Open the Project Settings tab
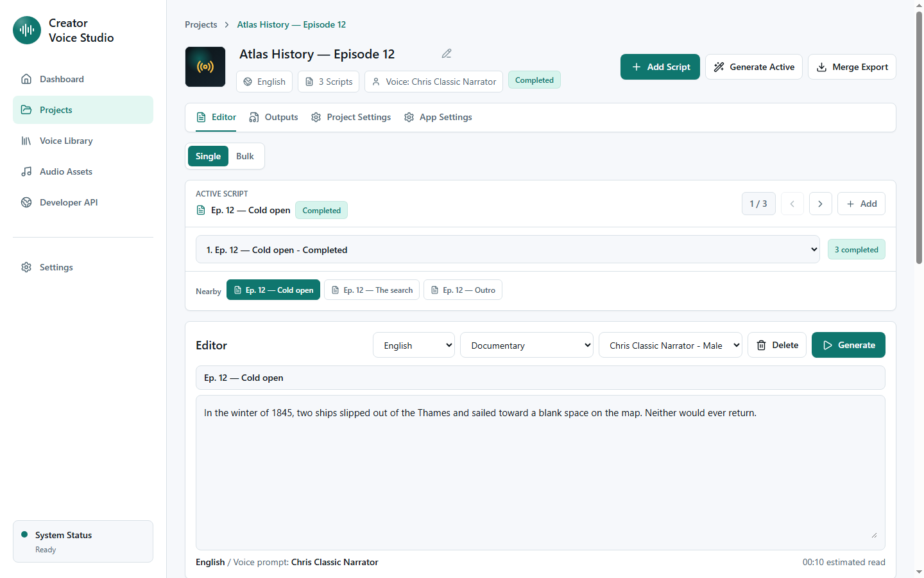 point(351,118)
